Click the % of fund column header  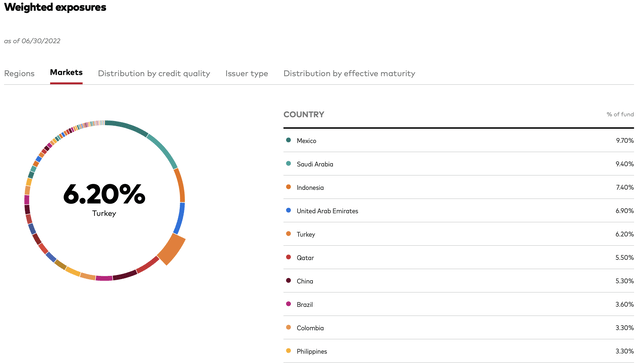coord(620,114)
